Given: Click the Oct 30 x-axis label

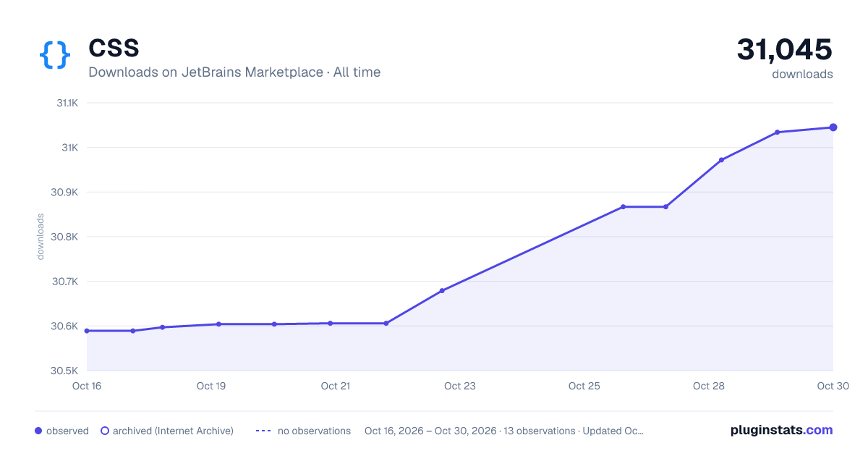Looking at the screenshot, I should point(832,386).
